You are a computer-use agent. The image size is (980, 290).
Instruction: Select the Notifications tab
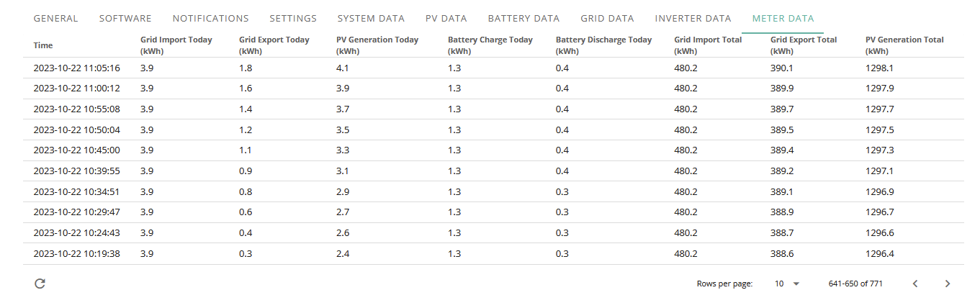coord(211,18)
